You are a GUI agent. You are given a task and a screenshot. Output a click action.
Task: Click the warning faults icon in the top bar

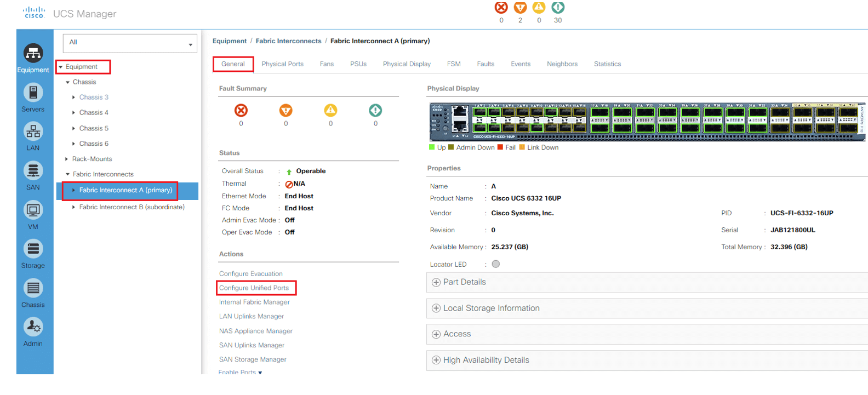click(x=558, y=8)
